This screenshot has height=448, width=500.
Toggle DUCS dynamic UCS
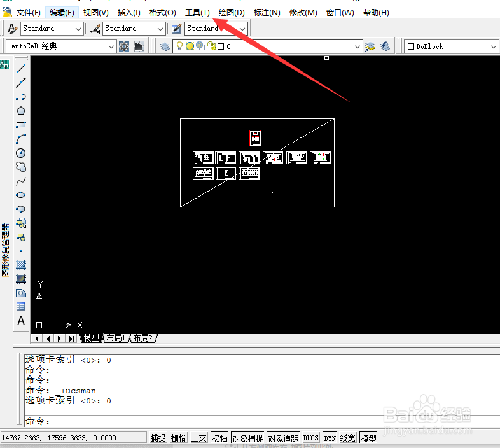point(310,438)
